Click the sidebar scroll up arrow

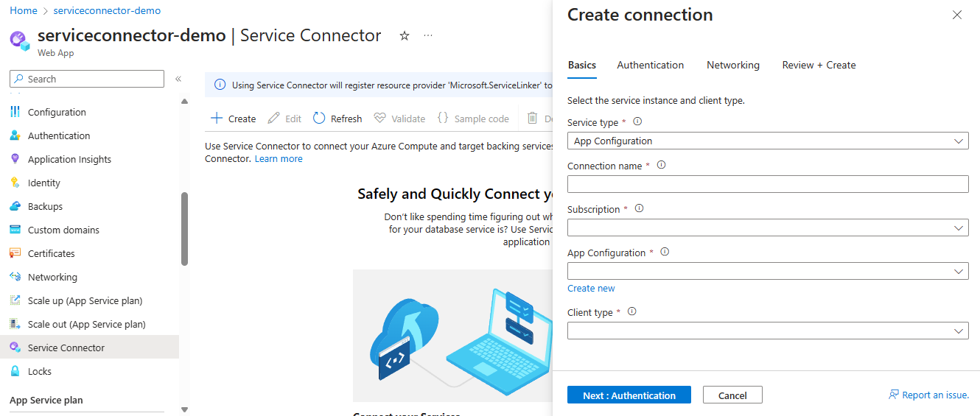point(184,101)
